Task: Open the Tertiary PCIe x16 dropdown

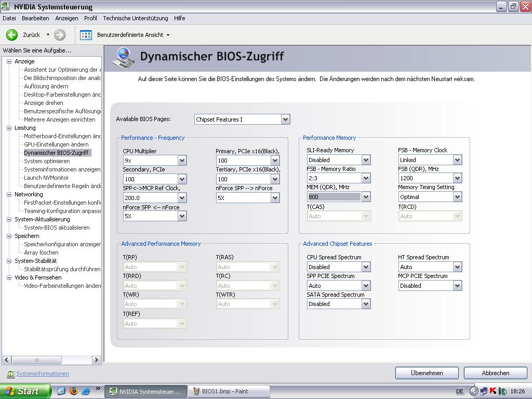Action: click(275, 179)
